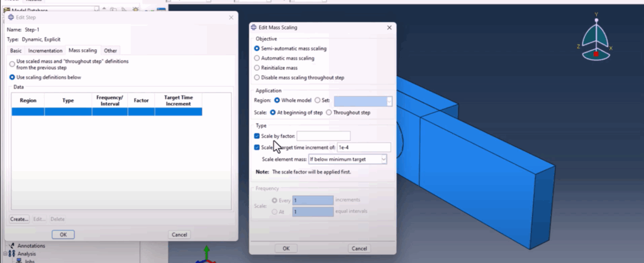The image size is (644, 263).
Task: Open the Other tab in Edit Step
Action: 110,50
